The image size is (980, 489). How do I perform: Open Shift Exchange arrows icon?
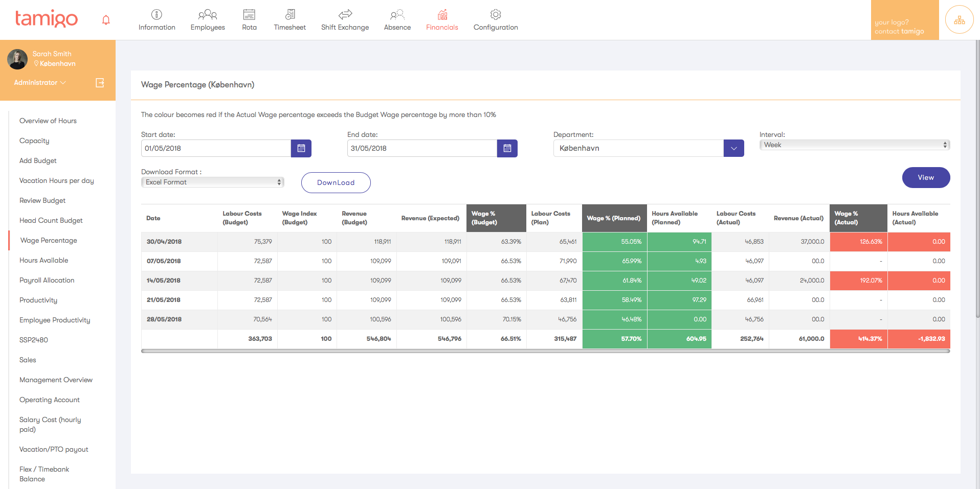[x=345, y=14]
